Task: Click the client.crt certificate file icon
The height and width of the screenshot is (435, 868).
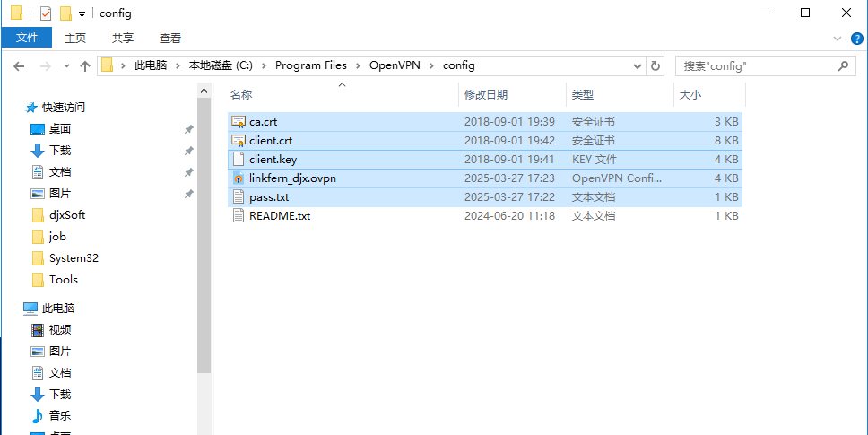Action: coord(239,141)
